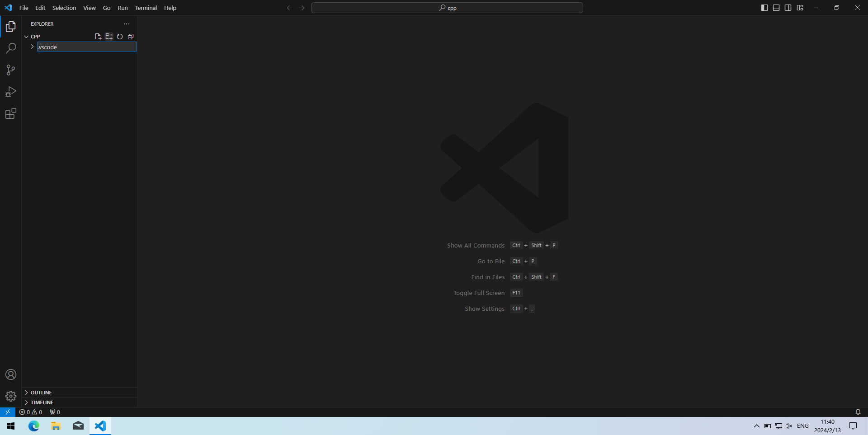Viewport: 868px width, 435px height.
Task: Open the taskbar clock and date
Action: point(827,426)
